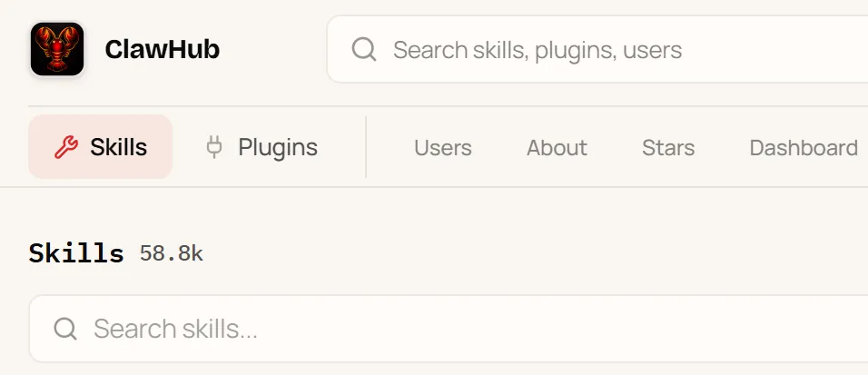Select the Skills tab label
Viewport: 868px width, 375px height.
118,147
